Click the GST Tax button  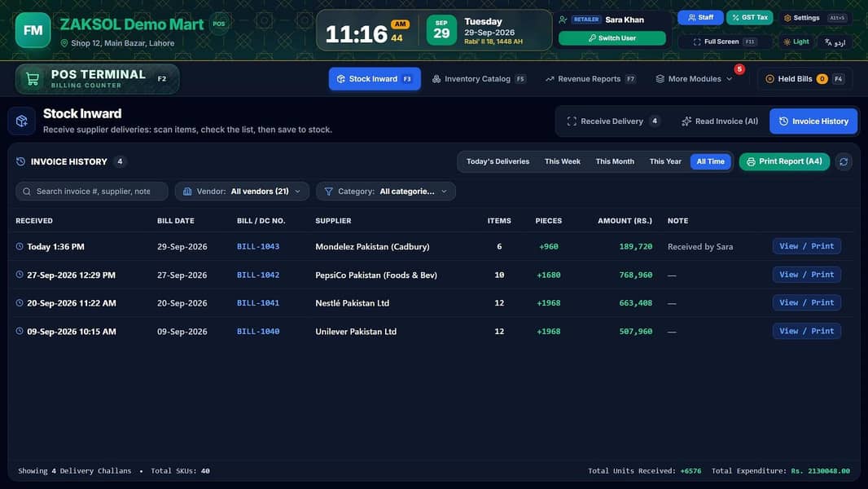(750, 18)
